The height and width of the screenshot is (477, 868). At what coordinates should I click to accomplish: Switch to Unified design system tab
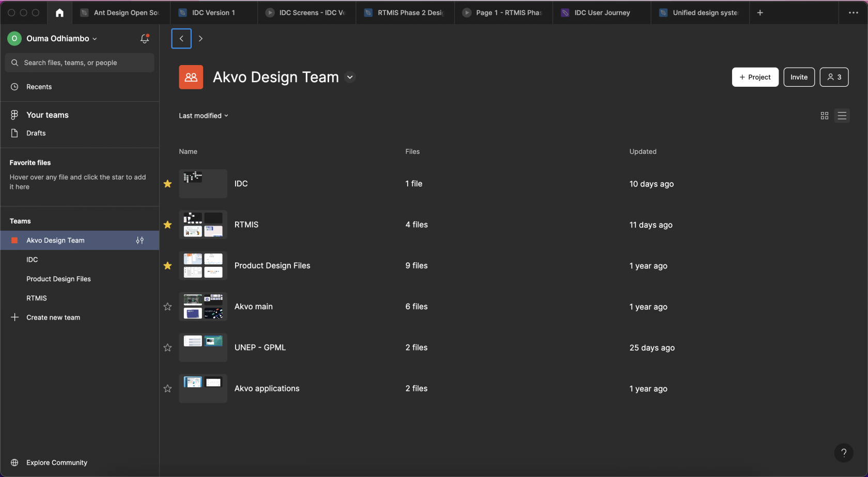[699, 12]
